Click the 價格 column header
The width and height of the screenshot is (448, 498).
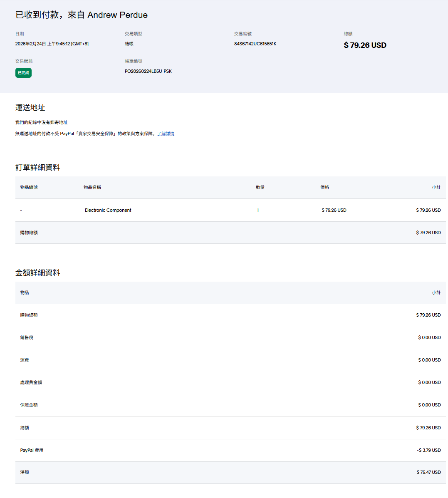point(324,187)
